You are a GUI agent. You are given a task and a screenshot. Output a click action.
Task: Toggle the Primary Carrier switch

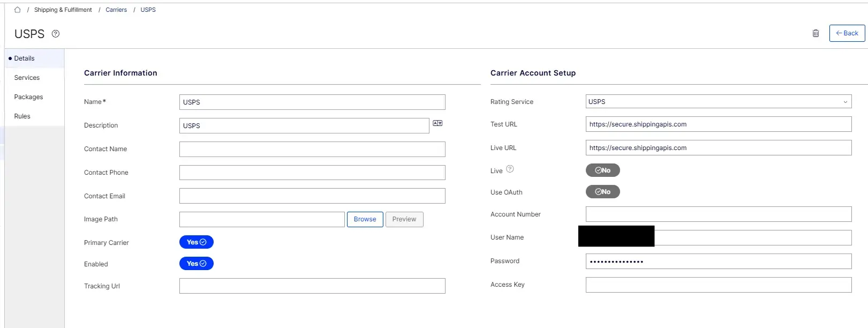pyautogui.click(x=197, y=242)
